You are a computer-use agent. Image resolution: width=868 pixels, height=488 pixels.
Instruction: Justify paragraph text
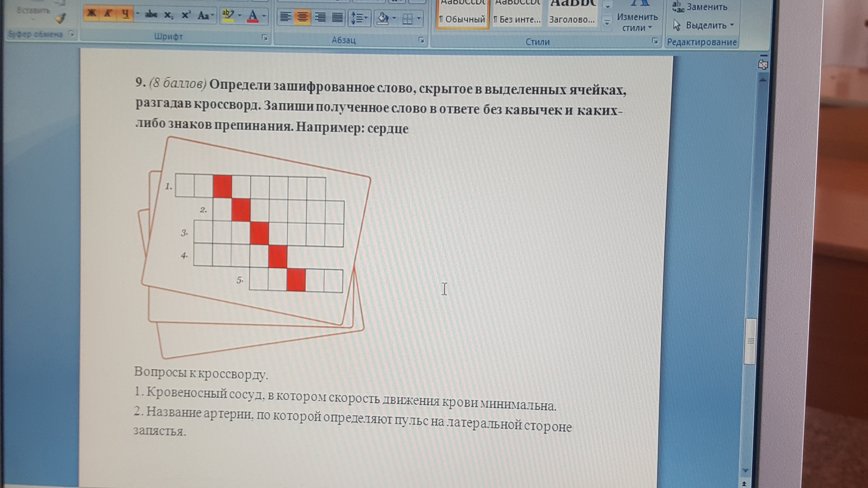(337, 18)
